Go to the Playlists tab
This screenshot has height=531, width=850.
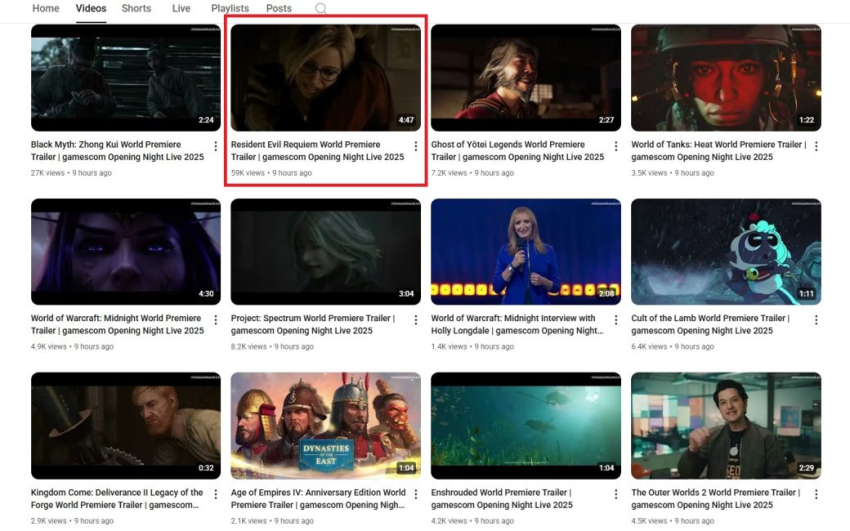coord(230,9)
